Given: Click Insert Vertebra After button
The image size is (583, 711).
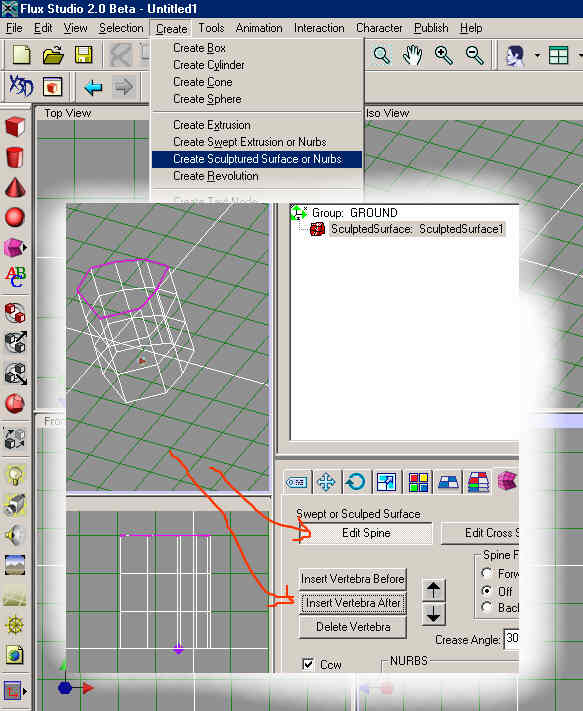Looking at the screenshot, I should click(353, 603).
